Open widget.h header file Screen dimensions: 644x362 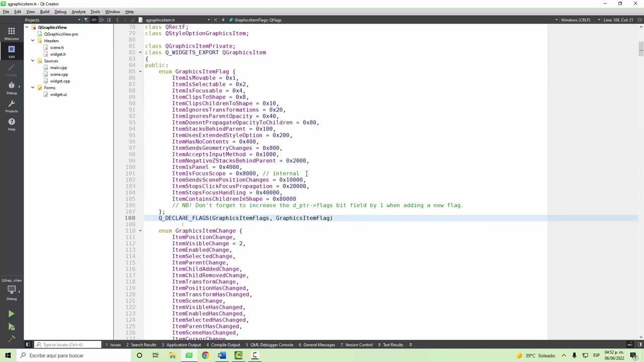[x=57, y=54]
